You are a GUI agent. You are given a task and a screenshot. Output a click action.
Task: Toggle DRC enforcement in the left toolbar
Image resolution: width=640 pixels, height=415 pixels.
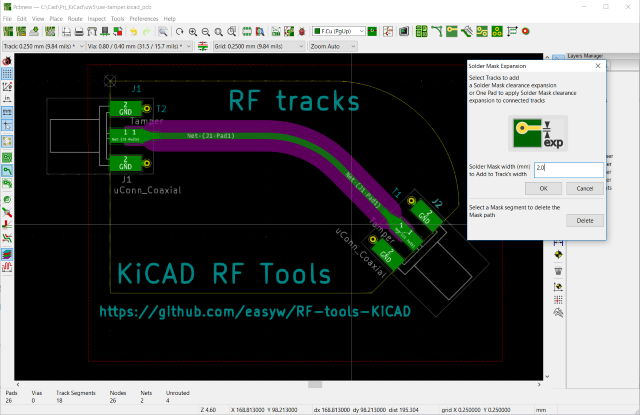coord(9,61)
